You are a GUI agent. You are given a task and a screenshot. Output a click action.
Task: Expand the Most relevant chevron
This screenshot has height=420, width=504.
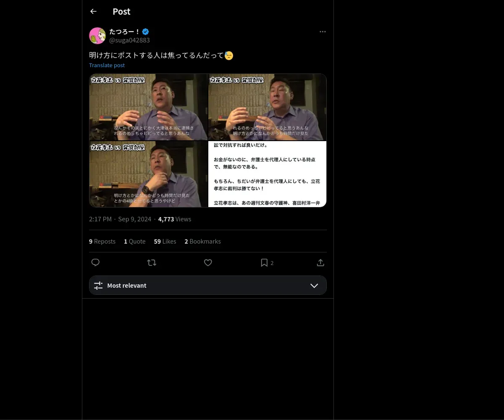point(314,286)
